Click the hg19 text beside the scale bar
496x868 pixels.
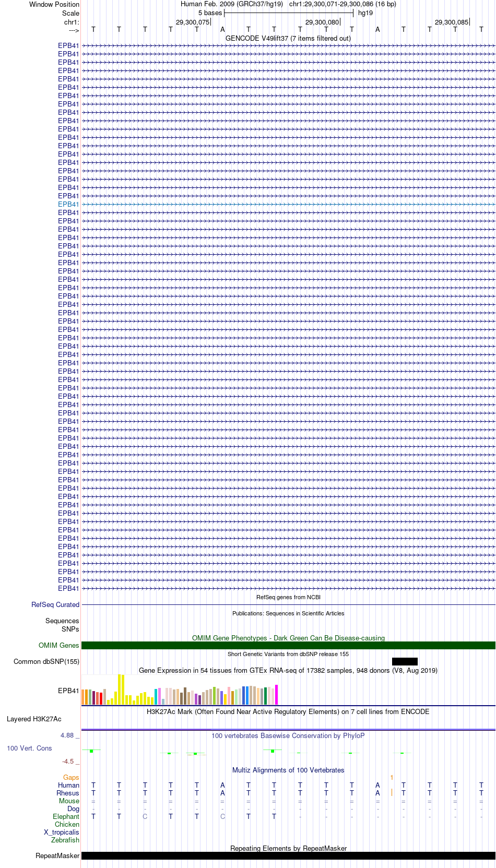click(x=365, y=13)
